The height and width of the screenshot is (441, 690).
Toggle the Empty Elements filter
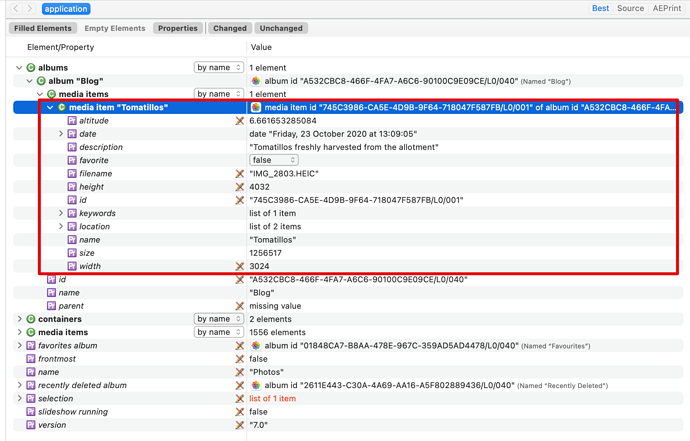[x=115, y=28]
